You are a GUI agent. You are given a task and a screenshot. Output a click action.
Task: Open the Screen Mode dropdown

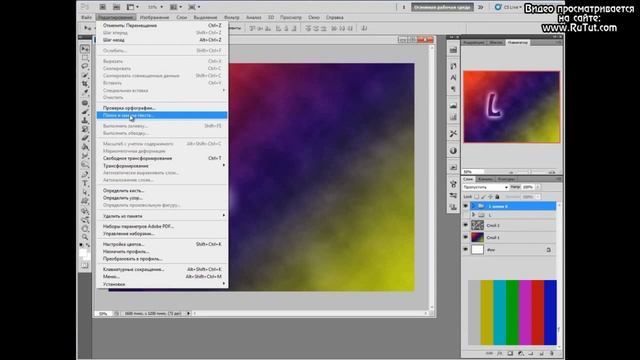pos(194,7)
